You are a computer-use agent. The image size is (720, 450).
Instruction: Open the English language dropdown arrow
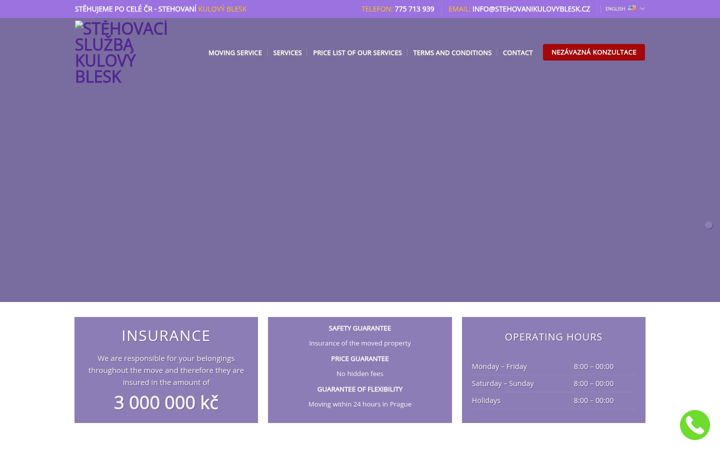tap(642, 9)
